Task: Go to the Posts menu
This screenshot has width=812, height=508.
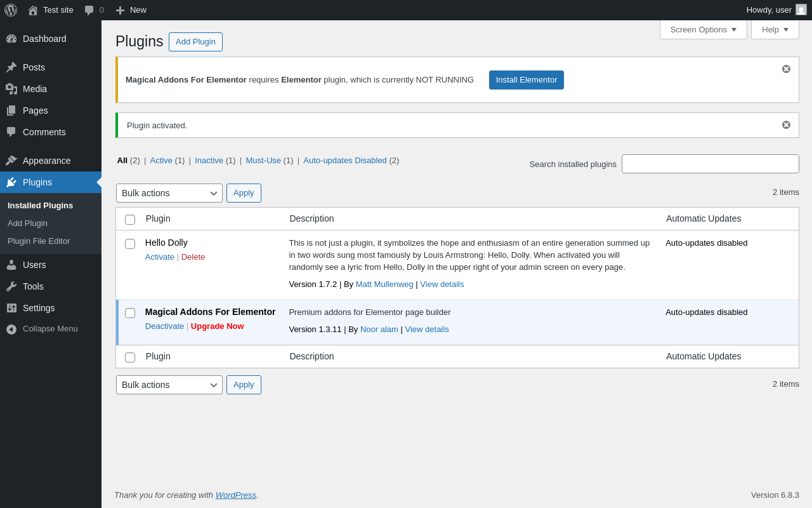Action: click(x=51, y=67)
